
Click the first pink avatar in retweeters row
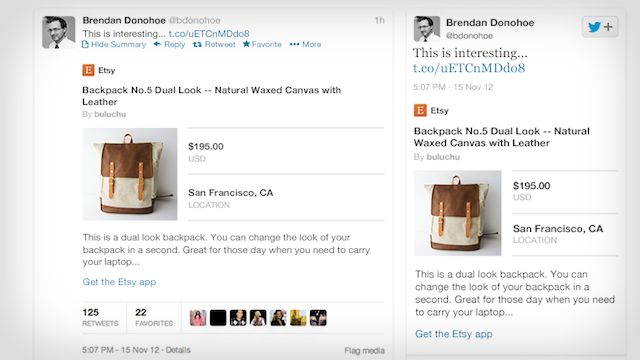click(x=198, y=318)
